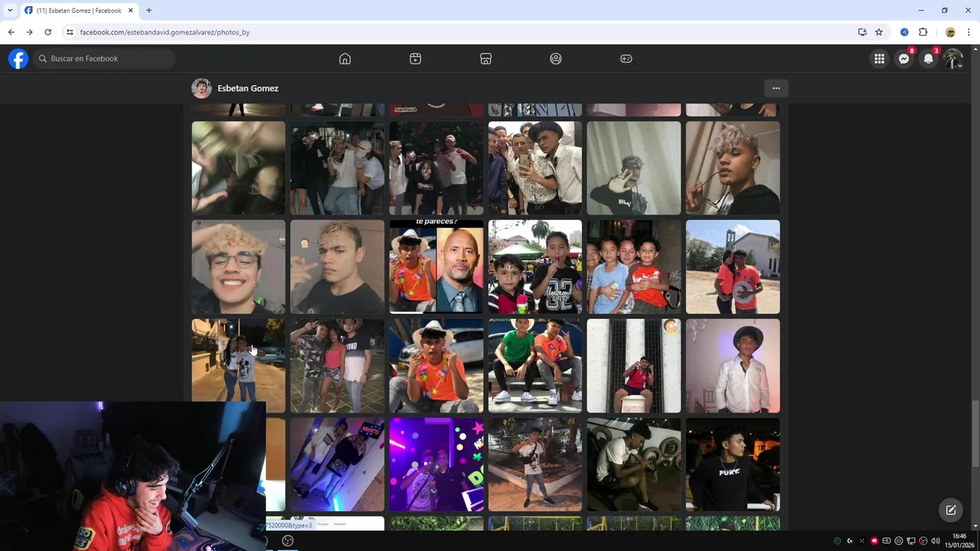
Task: Close the Esbetan Gomez Facebook tab
Action: [131, 11]
